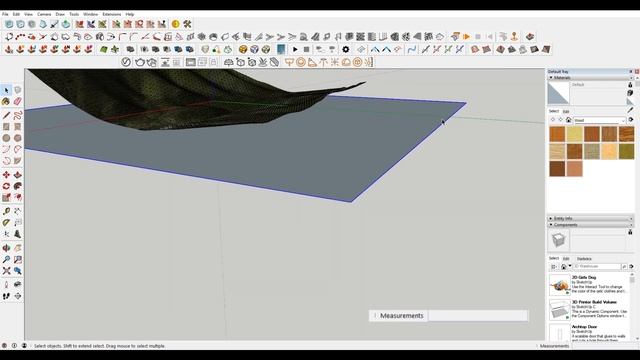This screenshot has height=360, width=640.
Task: Select the 2D Girls Dog component thumbnail
Action: coord(559,284)
